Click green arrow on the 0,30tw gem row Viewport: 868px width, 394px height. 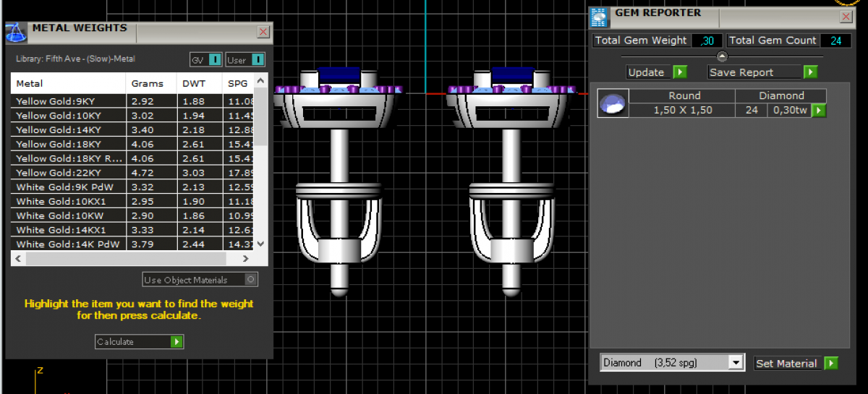click(818, 111)
